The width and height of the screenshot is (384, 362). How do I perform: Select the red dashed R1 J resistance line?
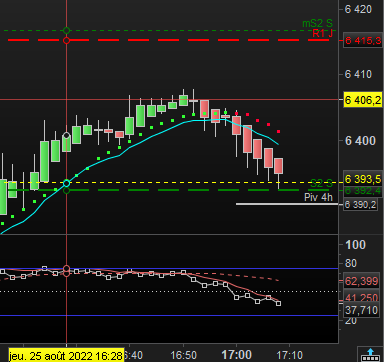pos(168,40)
